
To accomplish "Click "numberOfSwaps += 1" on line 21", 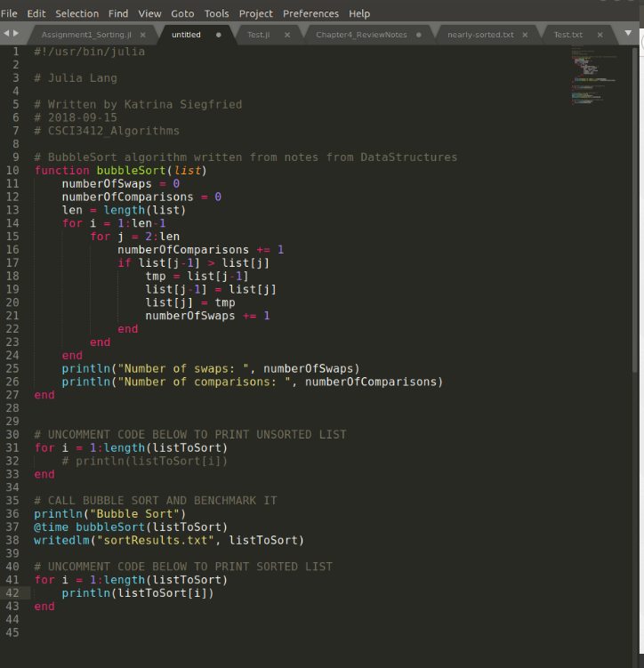I will click(x=207, y=316).
